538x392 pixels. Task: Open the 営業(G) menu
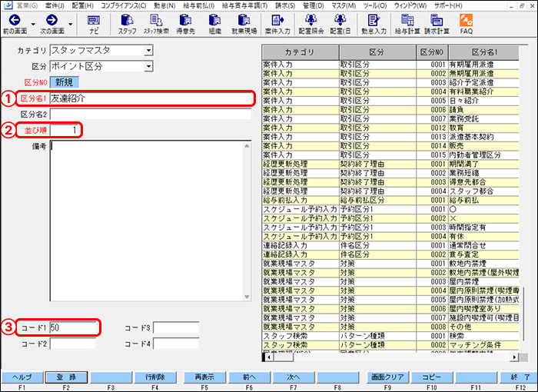coord(28,5)
